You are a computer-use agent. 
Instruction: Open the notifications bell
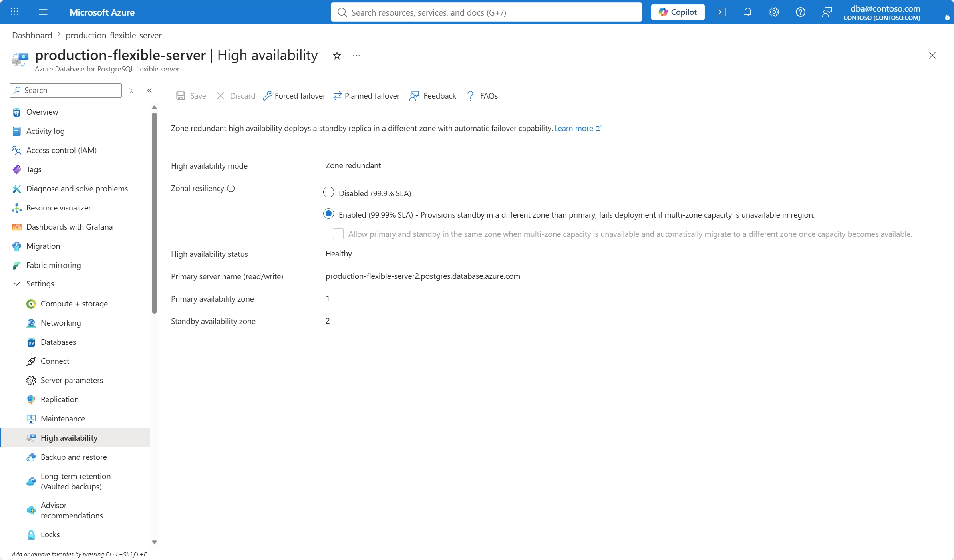(748, 12)
